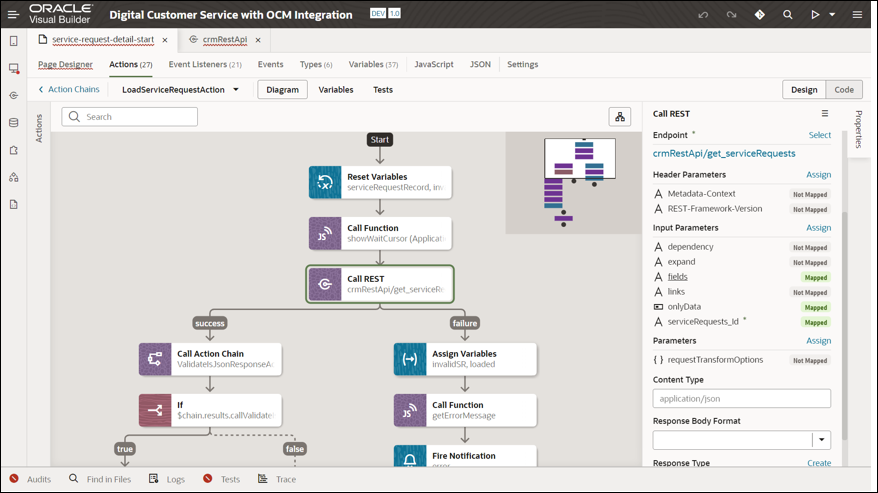
Task: Open the JSON tab
Action: click(x=480, y=64)
